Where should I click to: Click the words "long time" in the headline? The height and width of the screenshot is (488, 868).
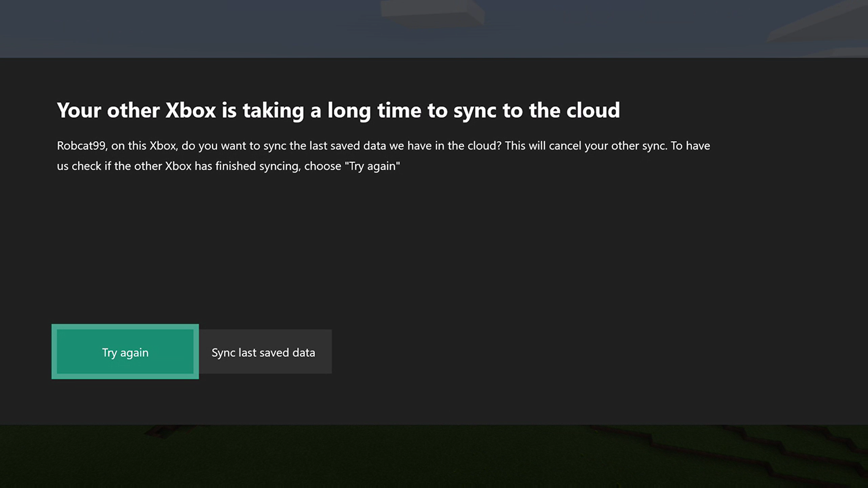tap(374, 110)
